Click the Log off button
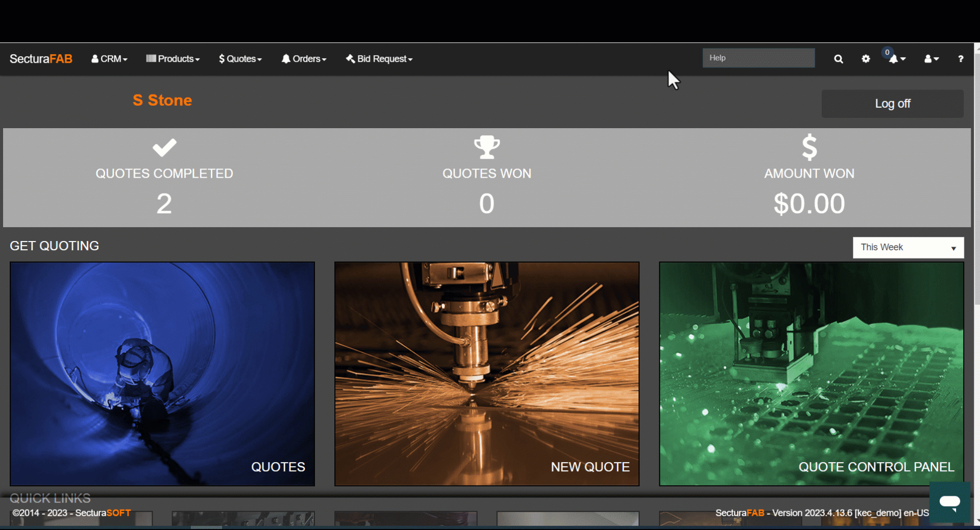 (x=892, y=104)
